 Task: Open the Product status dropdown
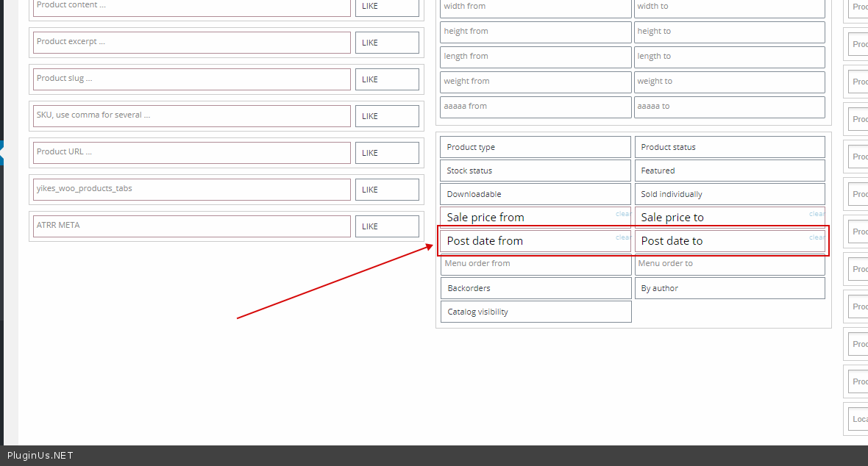729,147
